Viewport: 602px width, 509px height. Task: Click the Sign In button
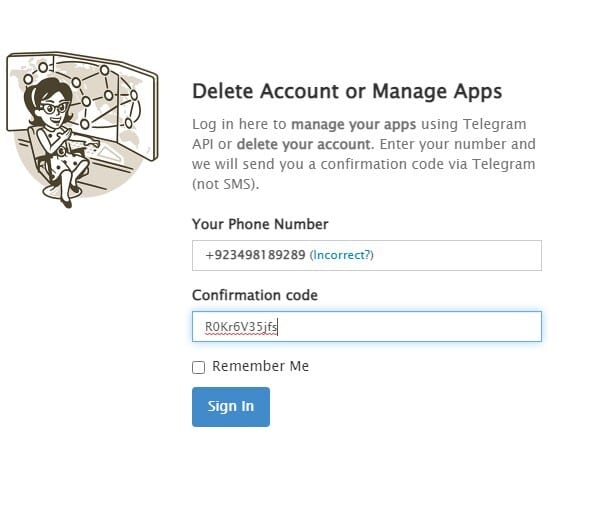click(231, 407)
